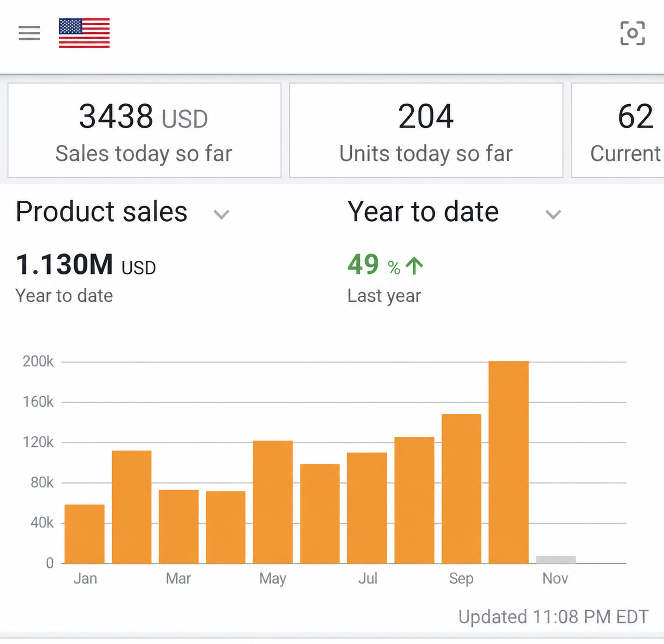Open the Units today so far card
This screenshot has width=664, height=644.
pos(426,130)
